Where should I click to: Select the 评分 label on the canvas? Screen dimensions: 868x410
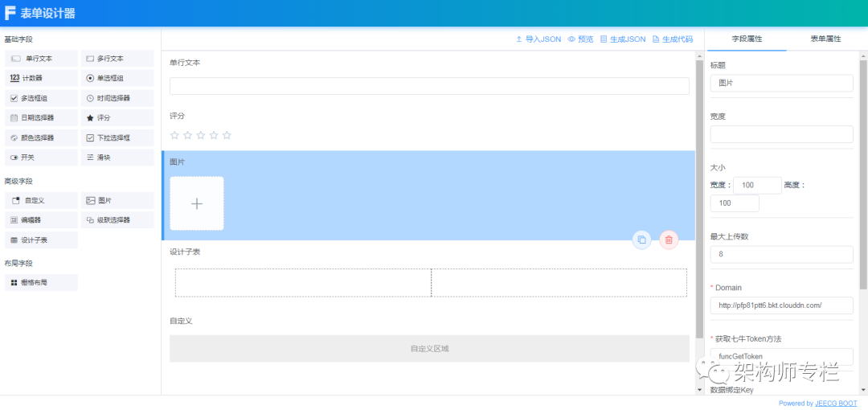pyautogui.click(x=177, y=116)
